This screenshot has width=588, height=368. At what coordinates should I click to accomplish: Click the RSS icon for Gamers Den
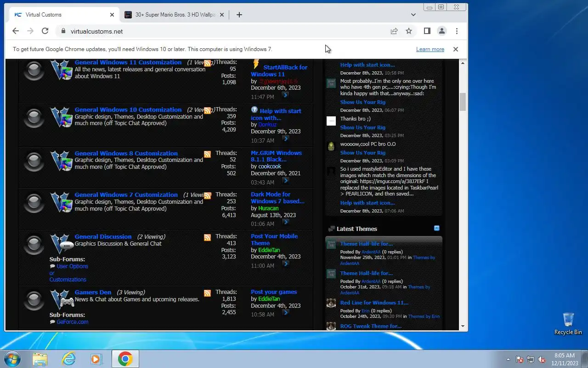pyautogui.click(x=208, y=293)
